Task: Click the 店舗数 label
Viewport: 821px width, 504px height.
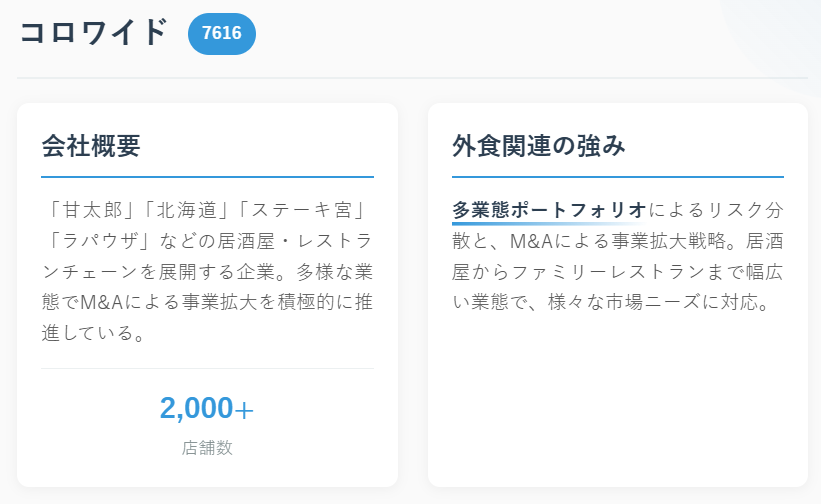Action: (x=207, y=447)
